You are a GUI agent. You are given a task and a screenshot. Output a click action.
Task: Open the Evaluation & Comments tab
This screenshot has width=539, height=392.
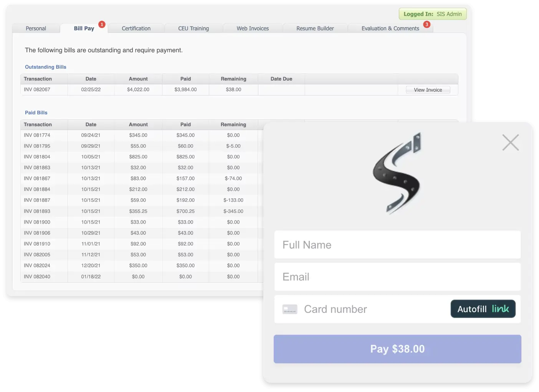click(x=390, y=28)
